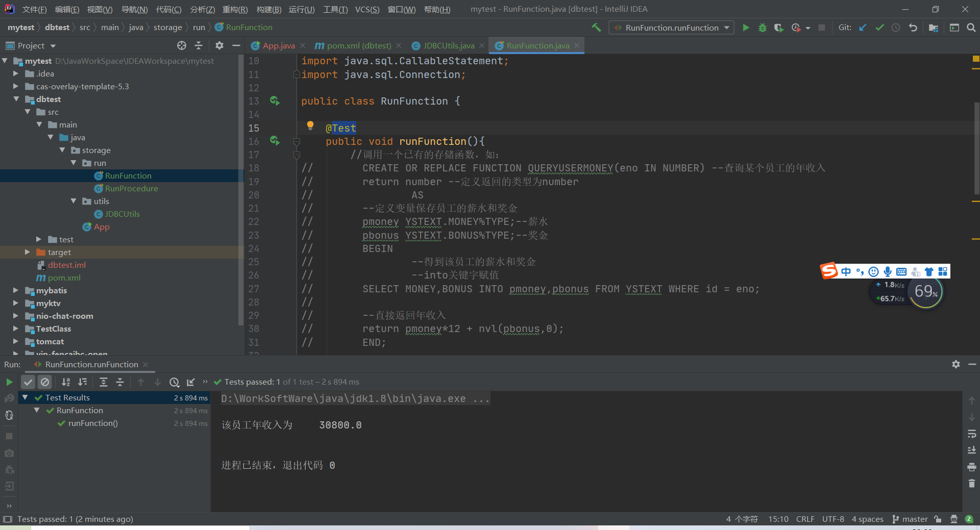
Task: Toggle tool window bars in status bar
Action: pos(8,519)
